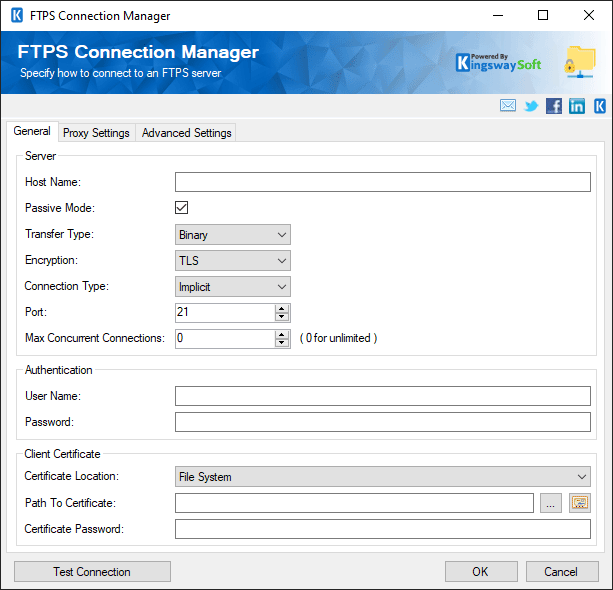Click the Max Concurrent Connections value field
The image size is (613, 590).
225,339
